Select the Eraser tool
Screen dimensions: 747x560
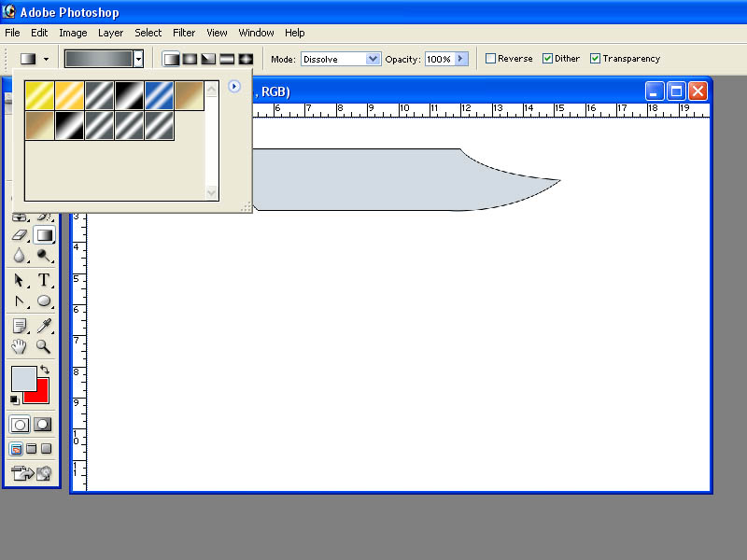coord(20,235)
